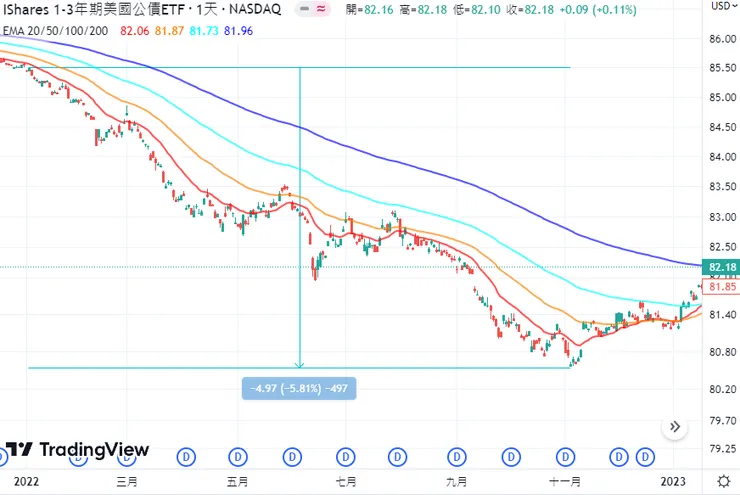Image resolution: width=740 pixels, height=495 pixels.
Task: Click the 79.25 price axis label
Action: pos(723,448)
